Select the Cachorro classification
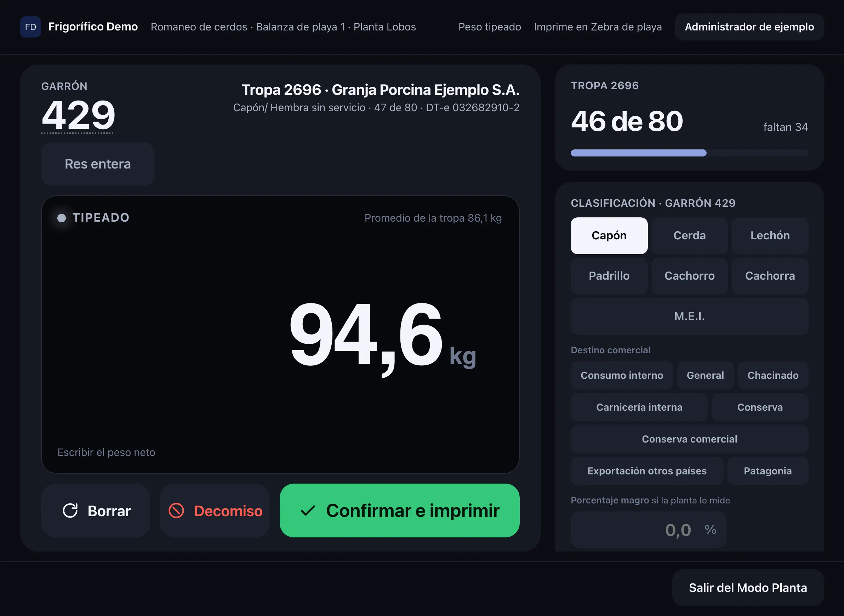844x616 pixels. tap(689, 276)
